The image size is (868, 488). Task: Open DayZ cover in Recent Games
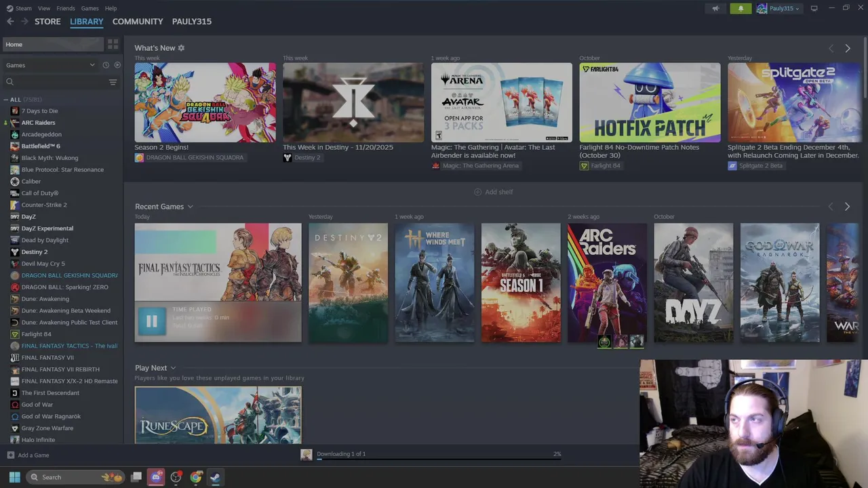coord(693,283)
